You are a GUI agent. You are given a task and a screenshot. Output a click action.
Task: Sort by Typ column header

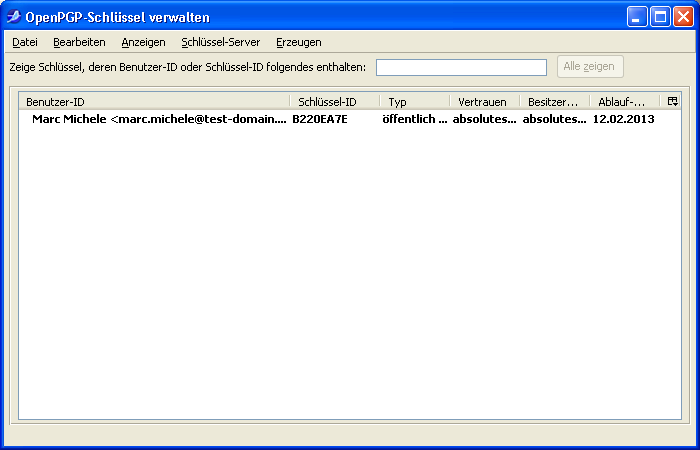click(415, 102)
